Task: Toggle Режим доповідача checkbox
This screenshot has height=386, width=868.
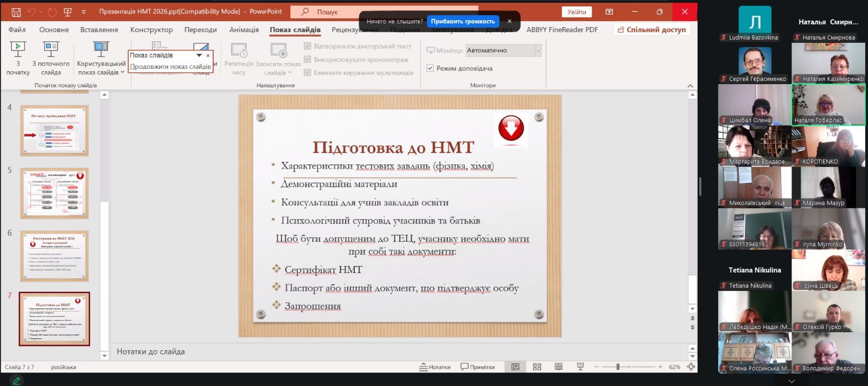Action: tap(430, 68)
